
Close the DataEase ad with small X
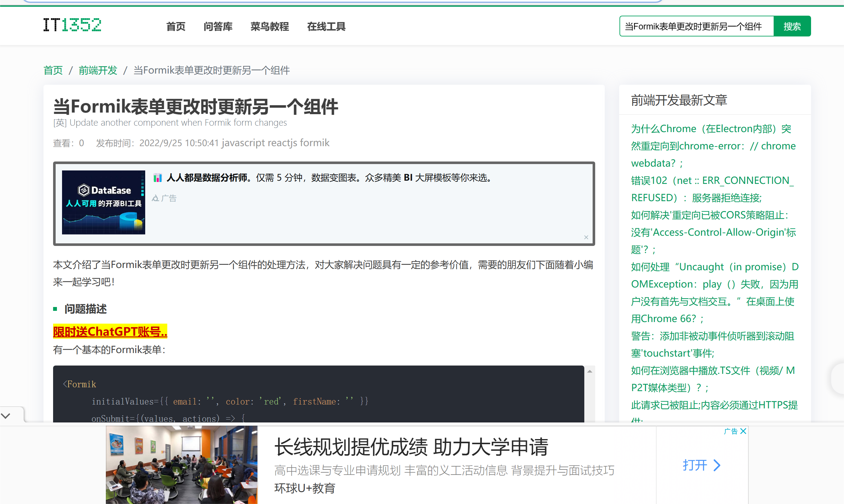pyautogui.click(x=586, y=237)
